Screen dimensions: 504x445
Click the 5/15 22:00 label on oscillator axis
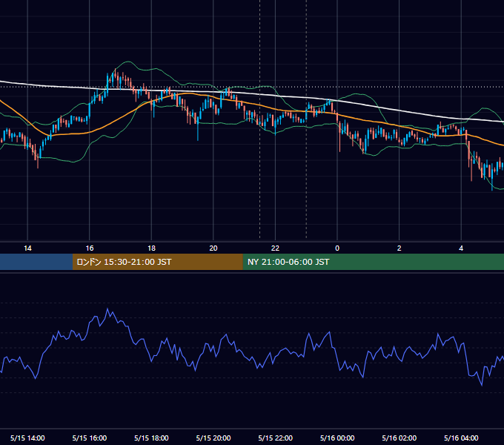[x=276, y=438]
